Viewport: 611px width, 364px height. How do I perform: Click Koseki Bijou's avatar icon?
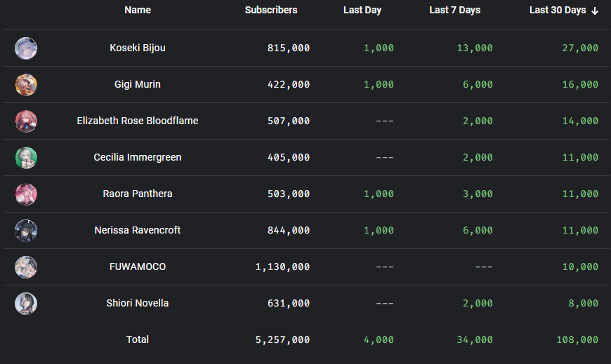click(26, 48)
